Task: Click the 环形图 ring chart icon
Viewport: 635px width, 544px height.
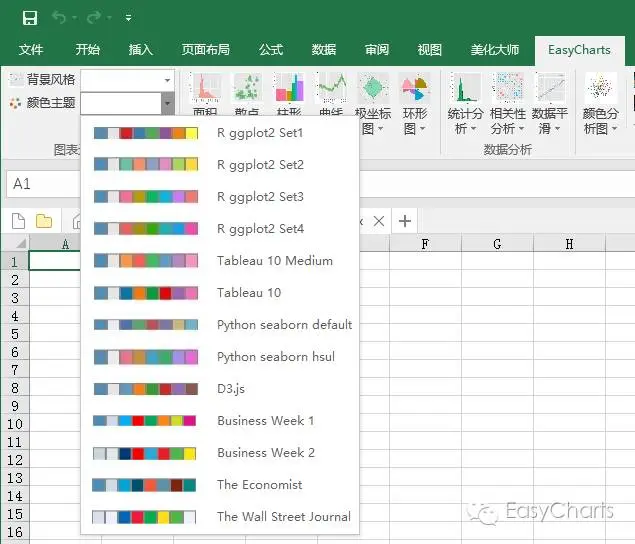Action: (x=414, y=88)
